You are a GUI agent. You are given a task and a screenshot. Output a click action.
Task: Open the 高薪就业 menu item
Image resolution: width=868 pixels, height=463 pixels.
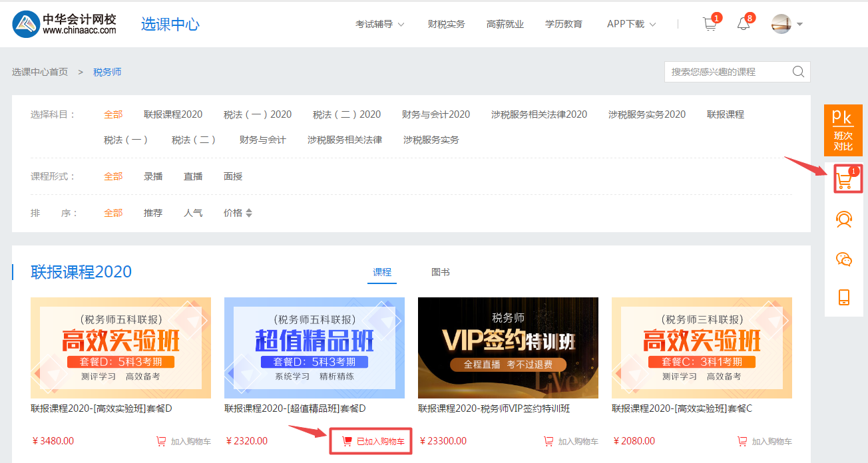(505, 23)
